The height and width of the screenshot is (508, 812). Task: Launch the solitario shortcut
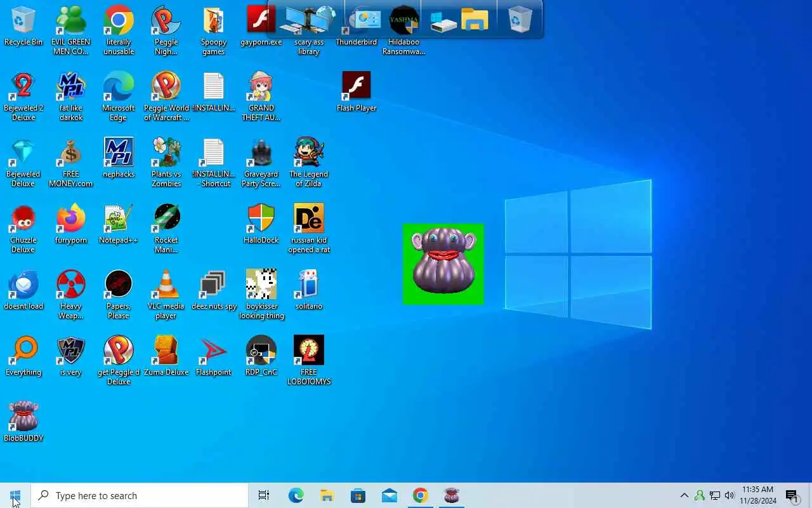[309, 290]
